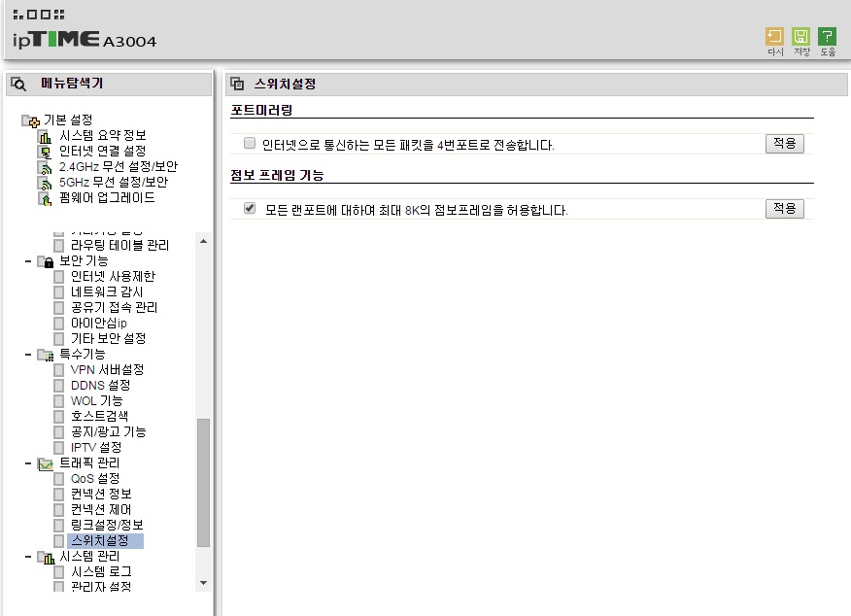Apply the 점보 프레임 setting with 적용
Screen dimensions: 851x616
(784, 208)
